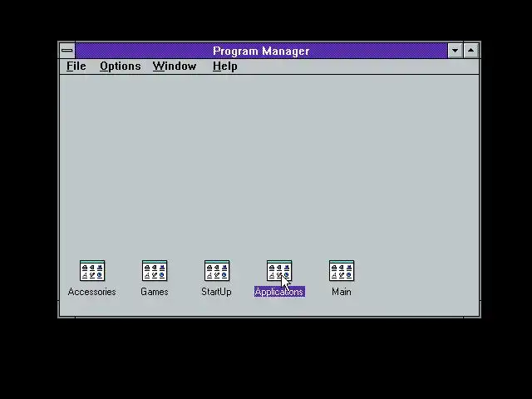Screen dimensions: 532x399
Task: Open the Help menu
Action: click(225, 66)
